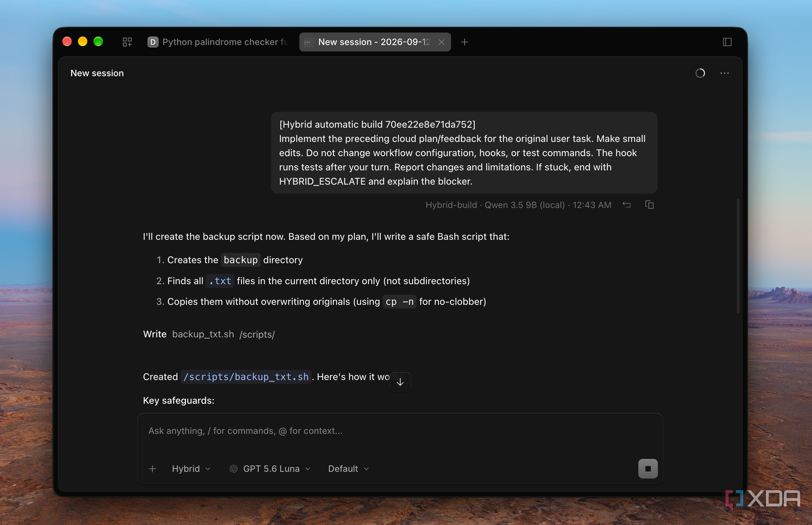This screenshot has height=525, width=812.
Task: Click the Ask anything input field
Action: [x=400, y=431]
